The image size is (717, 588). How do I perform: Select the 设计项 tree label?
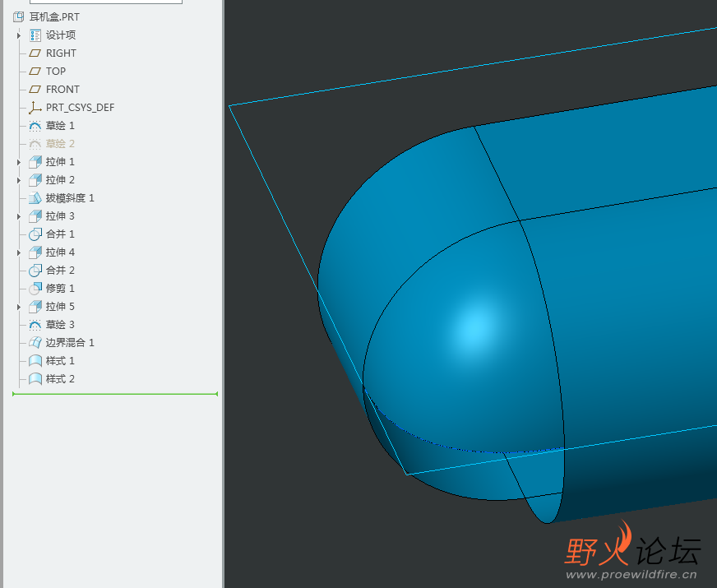pos(61,35)
